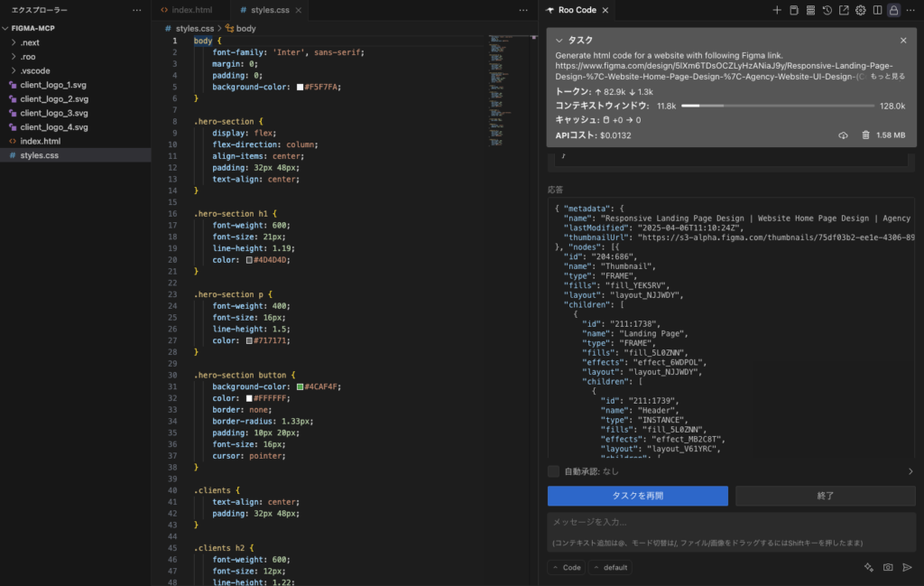This screenshot has height=586, width=924.
Task: Toggle the split editor layout icon
Action: pos(877,10)
